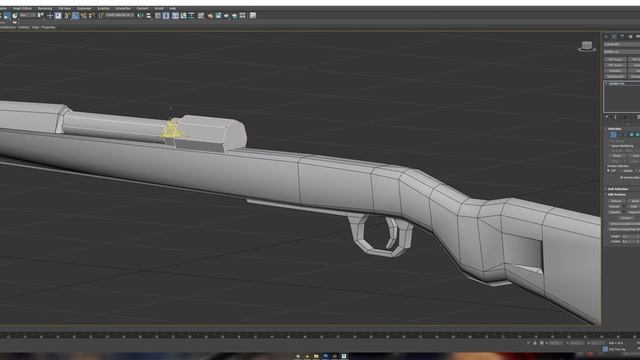This screenshot has width=640, height=360.
Task: Select the Select and Manipulate tool
Action: point(50,16)
